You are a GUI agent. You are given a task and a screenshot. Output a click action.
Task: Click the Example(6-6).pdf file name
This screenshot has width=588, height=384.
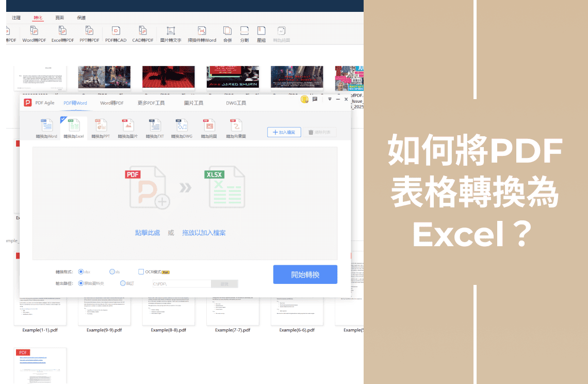tap(297, 330)
